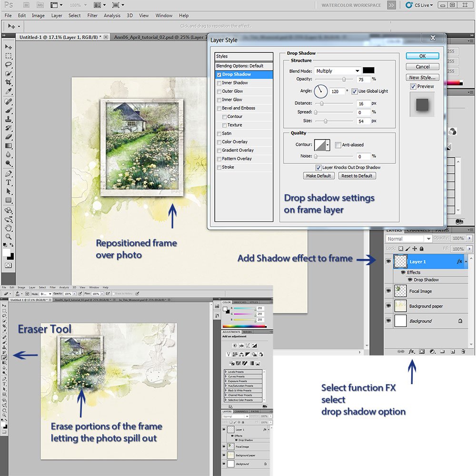
Task: Open the Normal blend mode dropdown in larger Layers panel
Action: 408,239
